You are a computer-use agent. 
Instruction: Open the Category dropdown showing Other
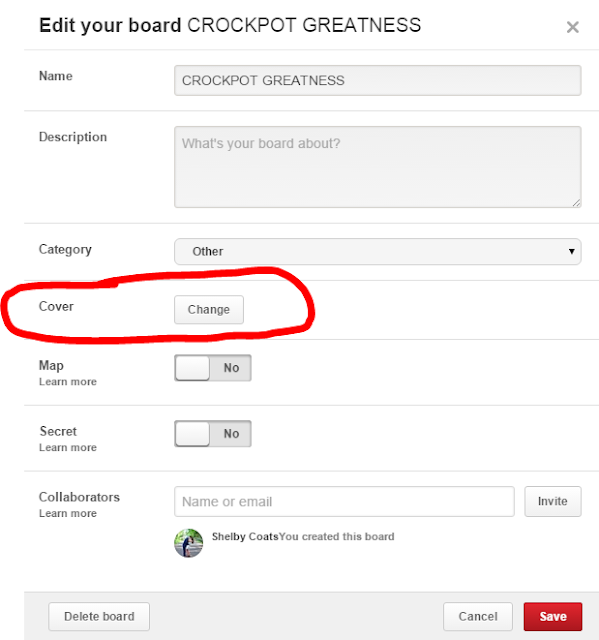[377, 251]
